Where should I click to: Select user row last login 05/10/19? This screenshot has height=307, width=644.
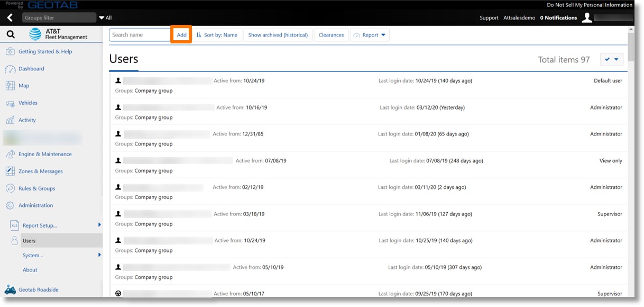pyautogui.click(x=369, y=272)
